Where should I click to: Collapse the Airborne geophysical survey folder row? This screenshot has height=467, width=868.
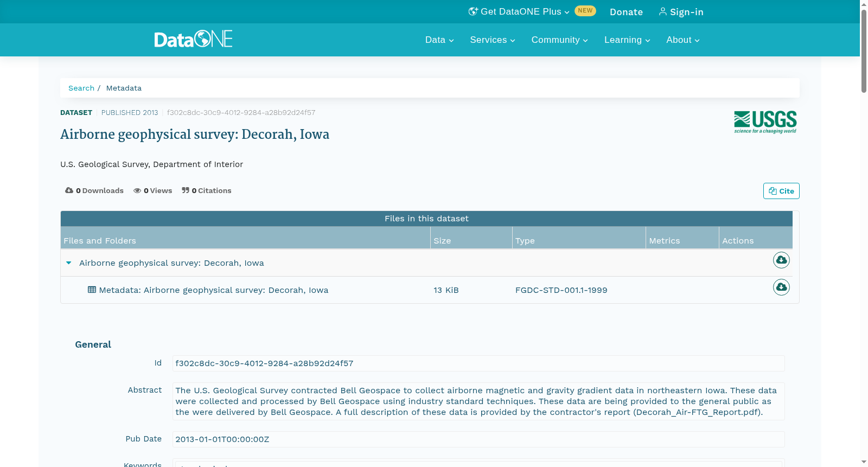click(69, 263)
